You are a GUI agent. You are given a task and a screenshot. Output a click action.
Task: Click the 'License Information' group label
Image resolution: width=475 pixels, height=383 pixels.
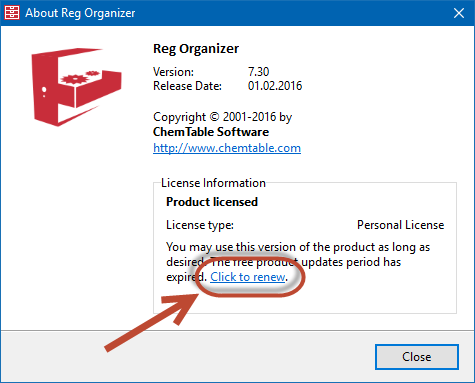tap(213, 183)
